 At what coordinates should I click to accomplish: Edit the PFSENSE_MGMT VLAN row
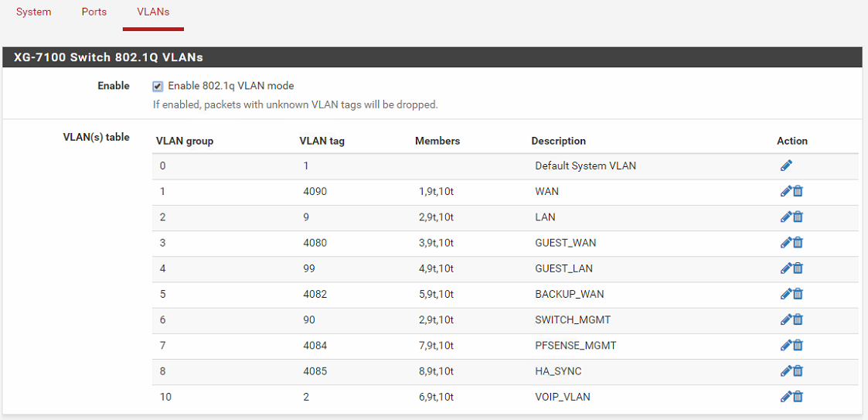[786, 345]
